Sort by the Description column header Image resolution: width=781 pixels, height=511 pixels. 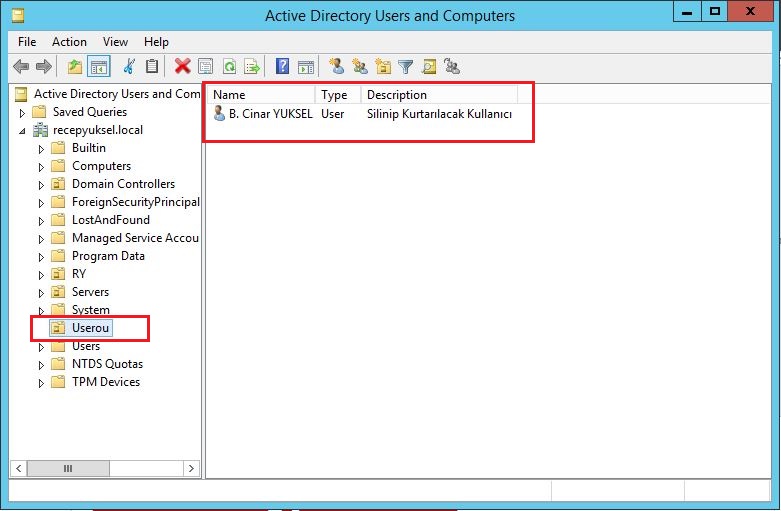click(x=439, y=95)
